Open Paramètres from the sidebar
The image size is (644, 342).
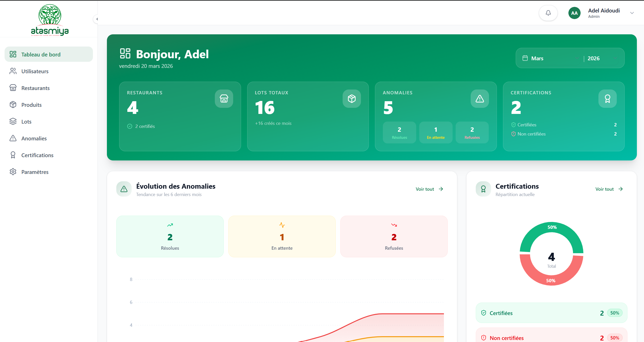[x=35, y=172]
